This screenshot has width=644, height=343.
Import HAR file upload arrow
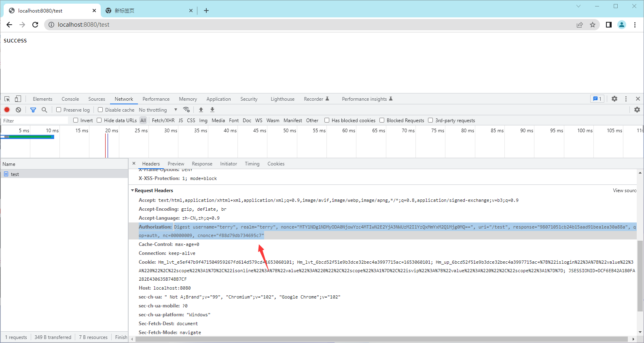[201, 110]
